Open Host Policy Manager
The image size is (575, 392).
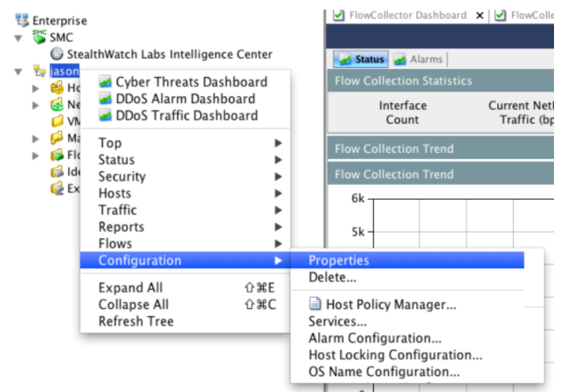pos(391,305)
